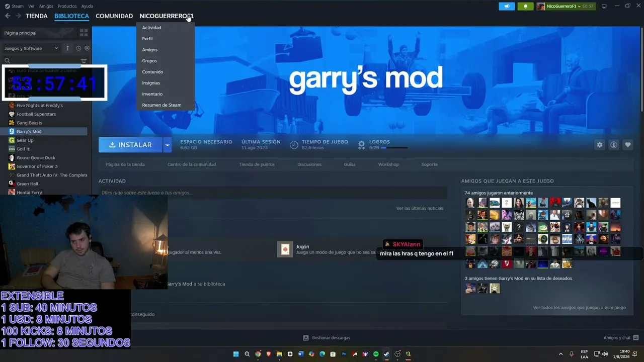
Task: Click the library search magnifier icon
Action: [7, 61]
